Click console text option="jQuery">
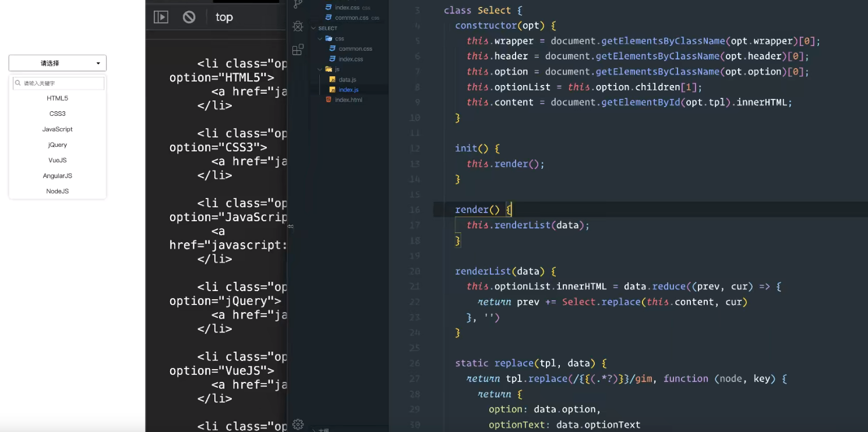Screen dimensions: 868x432 click(x=225, y=301)
